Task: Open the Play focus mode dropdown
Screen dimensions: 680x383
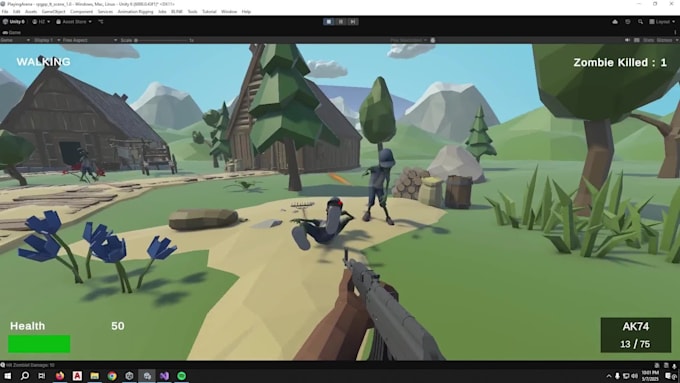Action: click(409, 40)
